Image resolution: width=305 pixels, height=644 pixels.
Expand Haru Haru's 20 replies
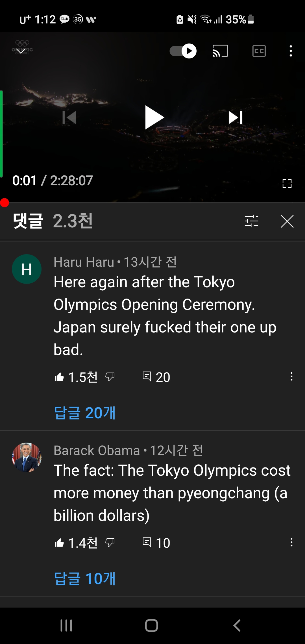(85, 413)
